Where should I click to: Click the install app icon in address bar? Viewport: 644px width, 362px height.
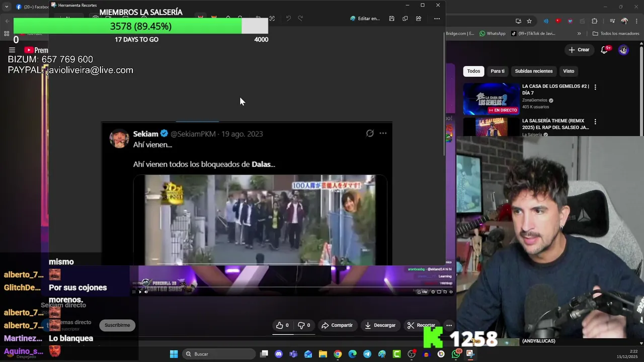pyautogui.click(x=518, y=21)
